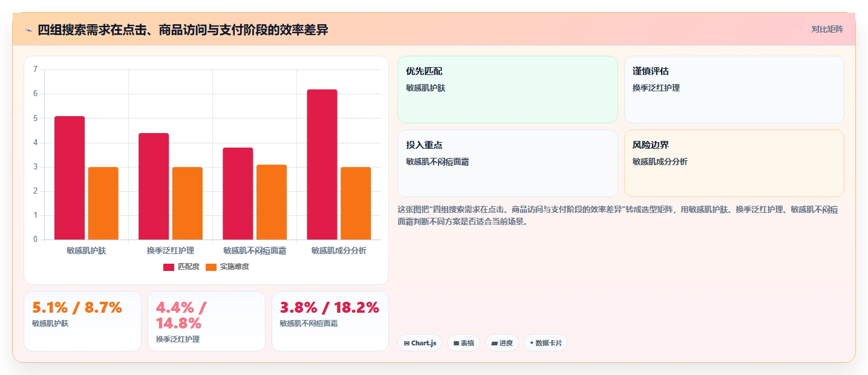The width and height of the screenshot is (868, 375).
Task: Toggle the 匹配度 legend entry
Action: click(181, 267)
